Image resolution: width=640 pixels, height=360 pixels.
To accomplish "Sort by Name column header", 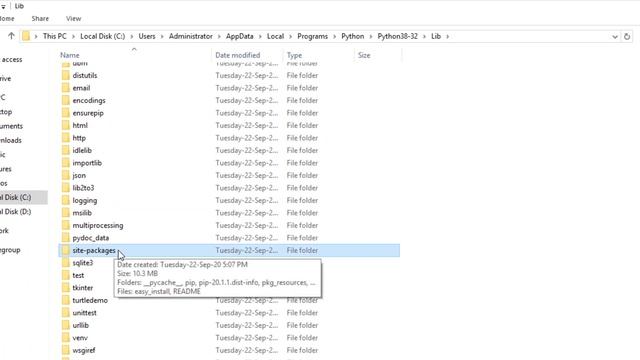I will click(70, 55).
